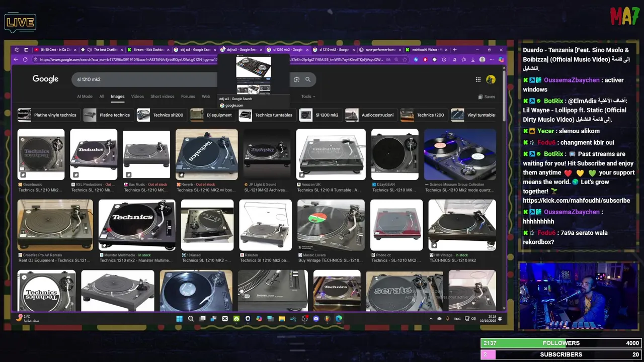Open the Reverb SL-1210 MK2 image result
This screenshot has height=362, width=644.
pos(206,154)
